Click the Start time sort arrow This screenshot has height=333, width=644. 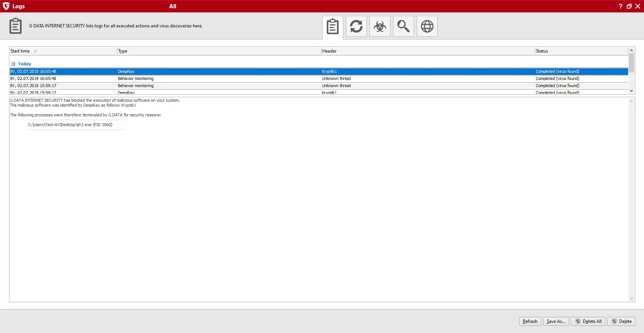tap(36, 51)
